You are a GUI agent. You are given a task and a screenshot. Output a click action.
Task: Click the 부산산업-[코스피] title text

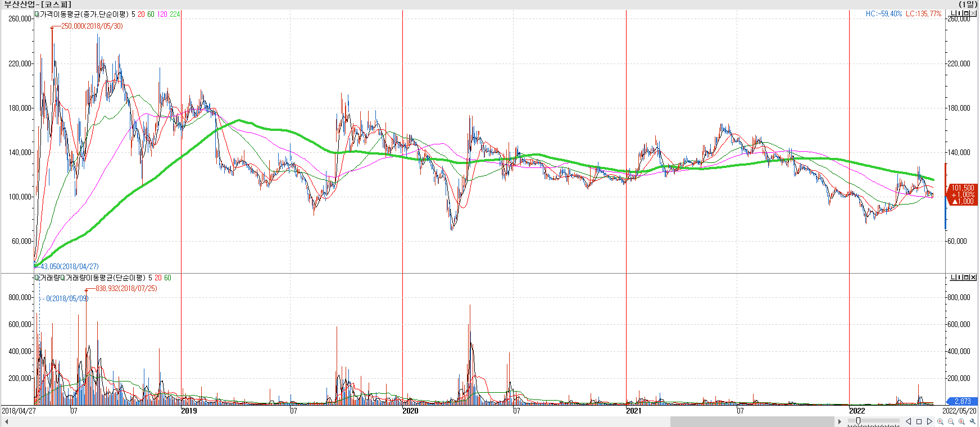38,4
